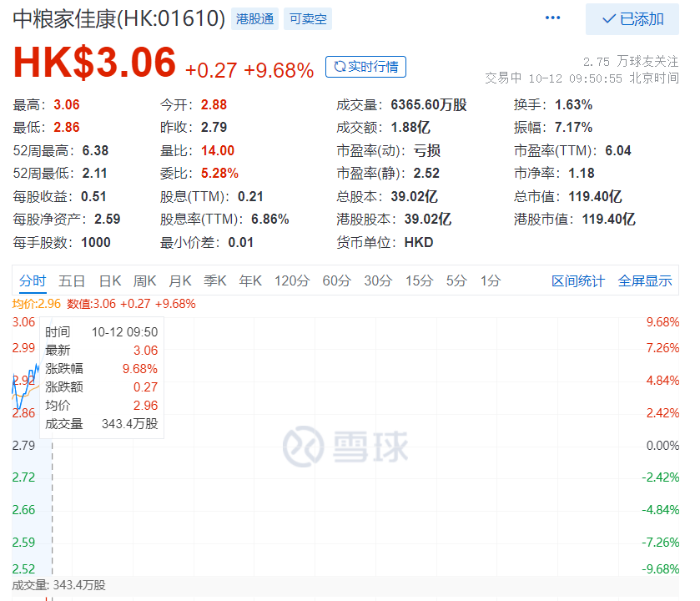700x601 pixels.
Task: Enable 全屏显示 fullscreen chart view
Action: tap(645, 280)
